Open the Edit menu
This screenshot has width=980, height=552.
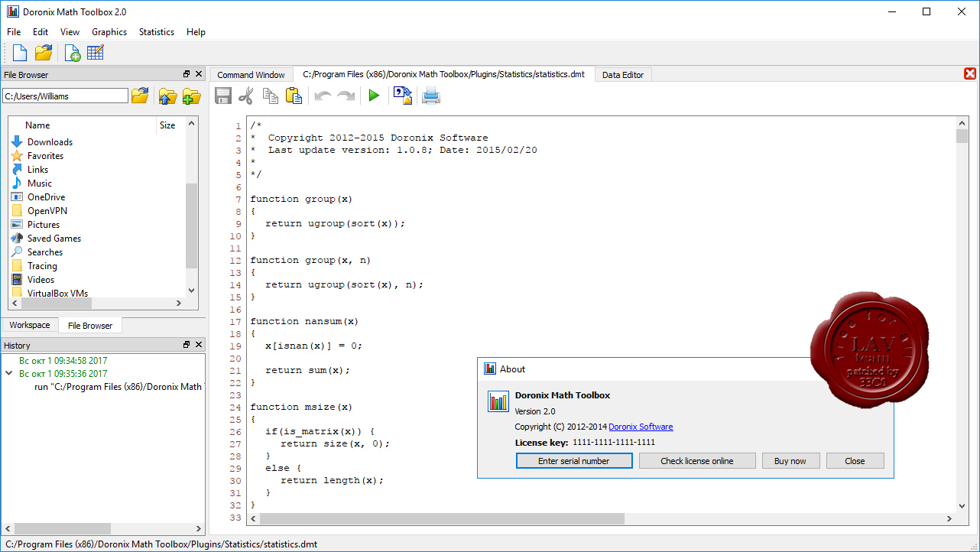click(41, 32)
